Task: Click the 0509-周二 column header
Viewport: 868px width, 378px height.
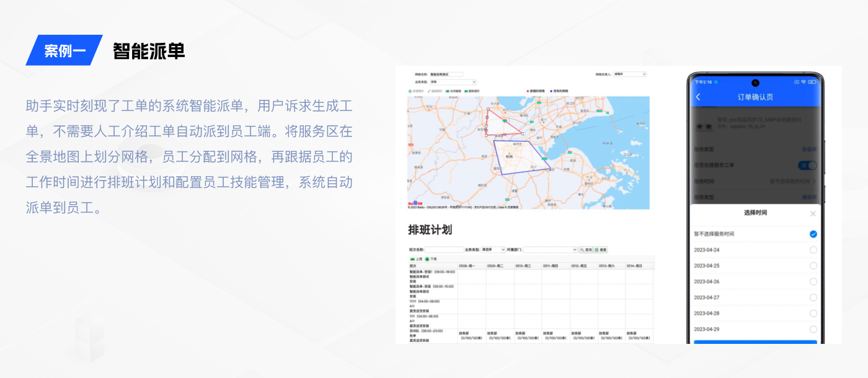Action: coord(500,266)
